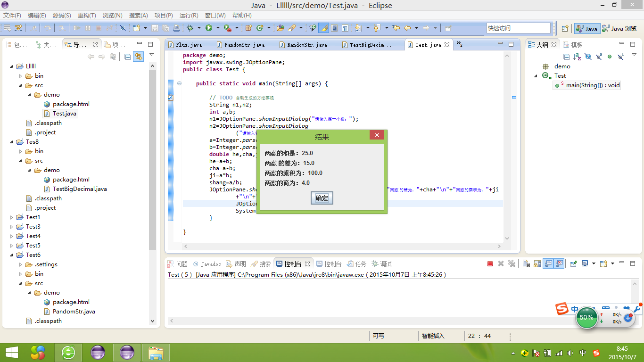This screenshot has height=362, width=644.
Task: Collapse the Test6 project node
Action: coord(12,255)
